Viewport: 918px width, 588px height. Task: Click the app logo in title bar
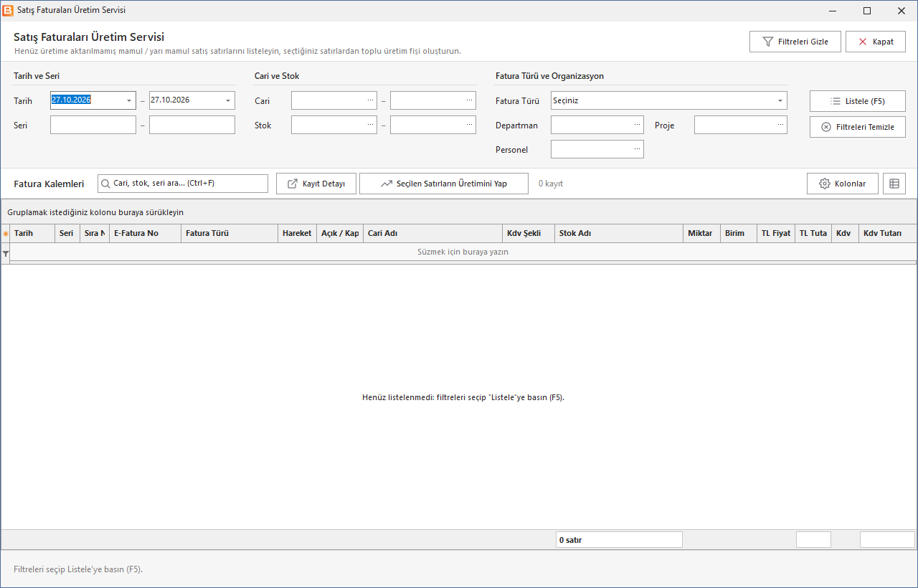pyautogui.click(x=9, y=10)
